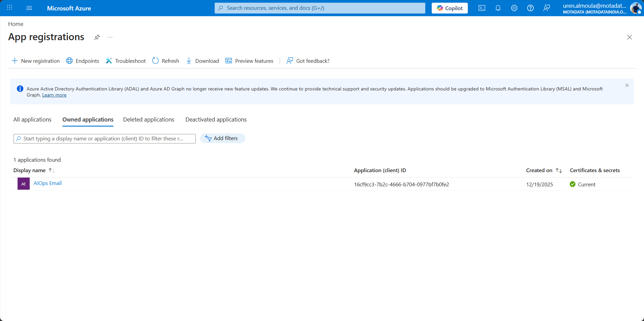Open the notifications bell
The height and width of the screenshot is (321, 644).
click(498, 8)
